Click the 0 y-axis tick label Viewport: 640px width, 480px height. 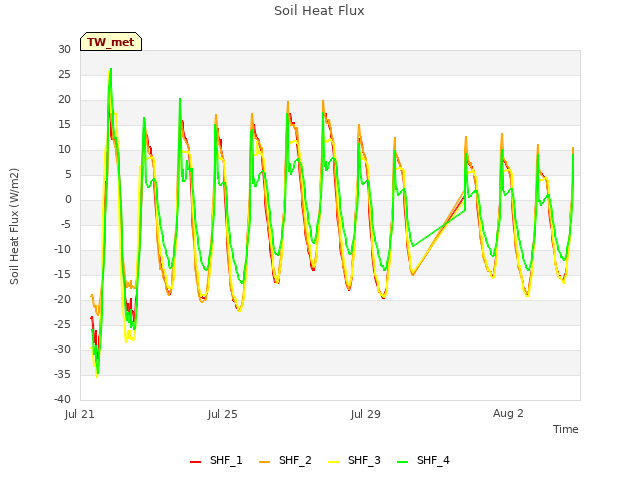68,200
